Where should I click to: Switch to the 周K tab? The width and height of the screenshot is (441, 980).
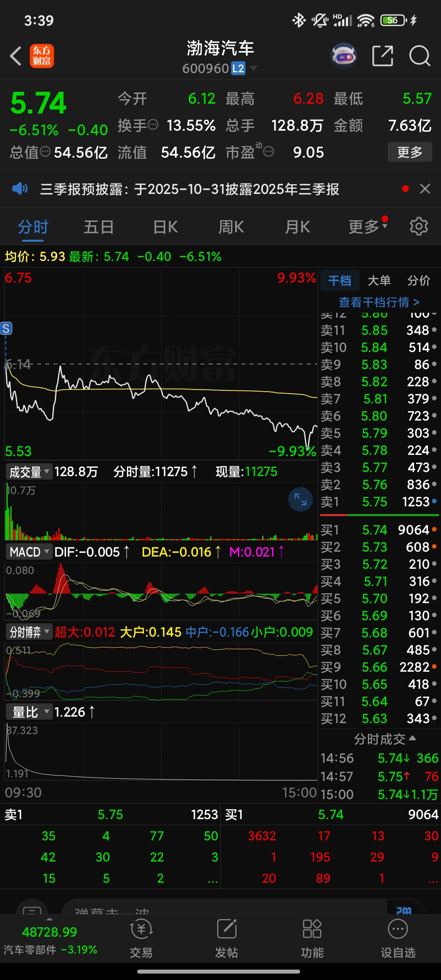231,227
